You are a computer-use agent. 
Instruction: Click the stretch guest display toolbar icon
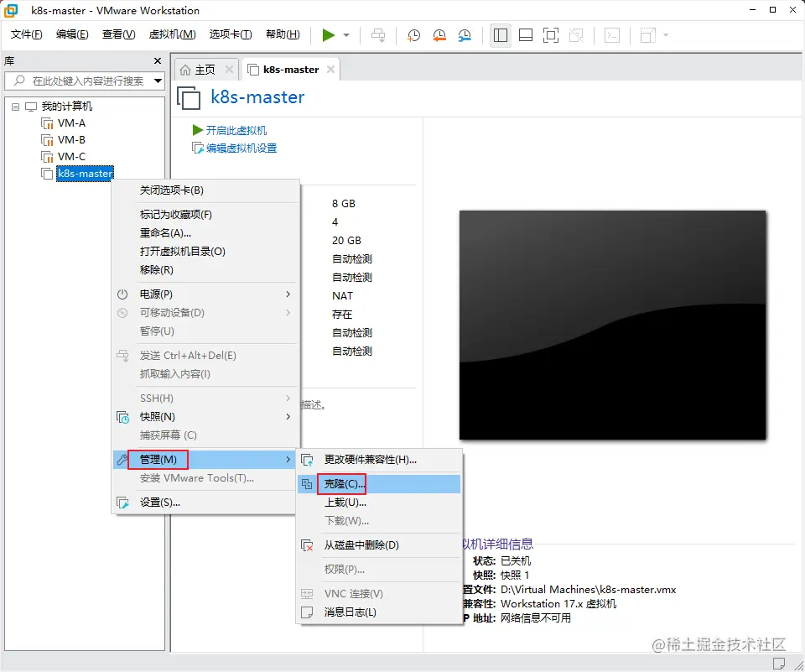pos(648,35)
